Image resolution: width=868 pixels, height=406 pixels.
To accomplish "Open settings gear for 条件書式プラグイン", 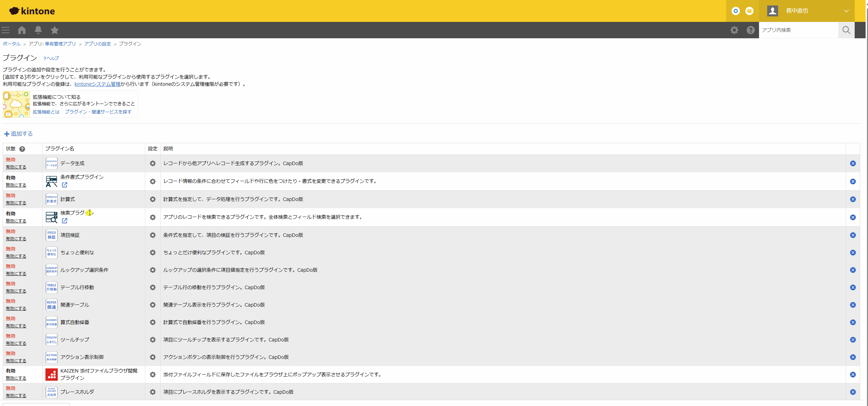I will click(153, 181).
